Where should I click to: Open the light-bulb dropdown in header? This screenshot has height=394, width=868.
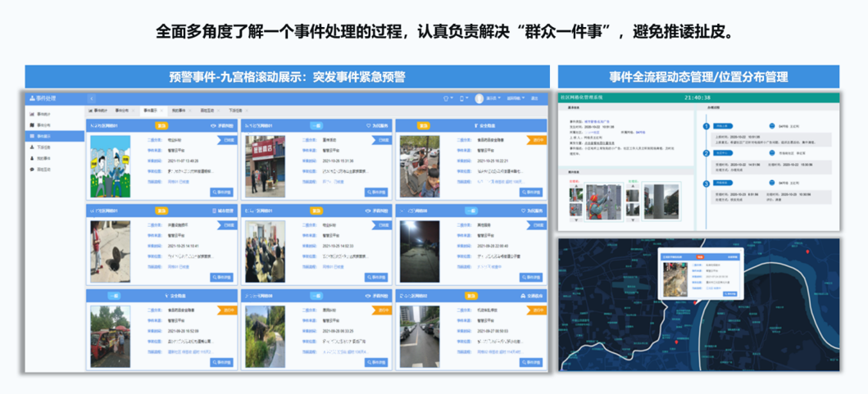(x=448, y=98)
